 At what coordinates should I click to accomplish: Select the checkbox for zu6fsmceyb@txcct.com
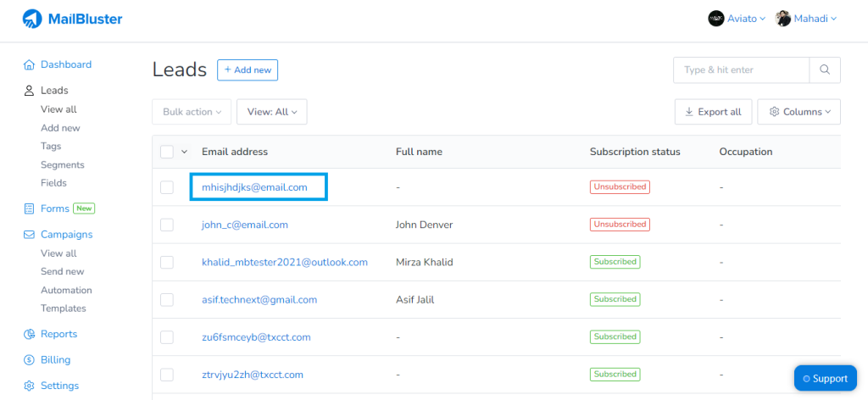[167, 337]
